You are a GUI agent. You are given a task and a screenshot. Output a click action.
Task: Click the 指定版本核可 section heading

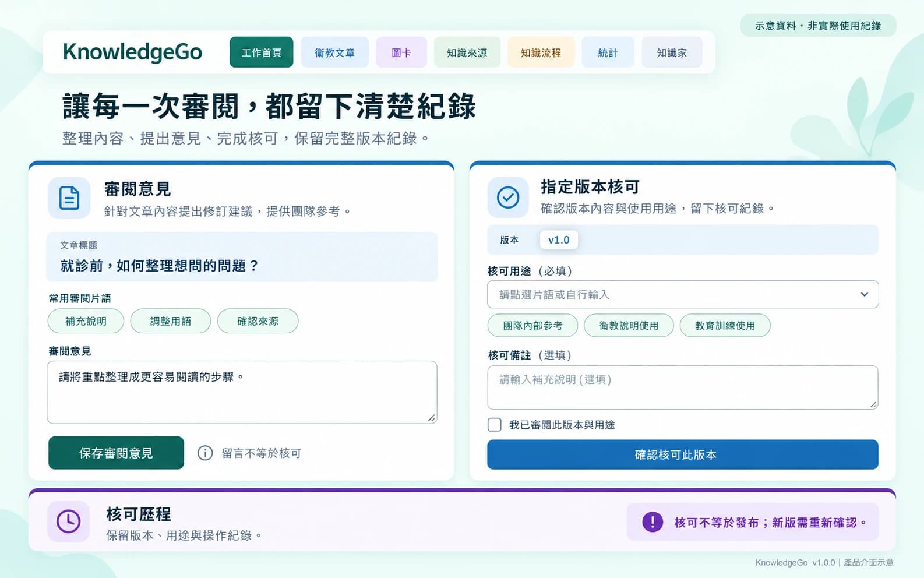(x=590, y=187)
